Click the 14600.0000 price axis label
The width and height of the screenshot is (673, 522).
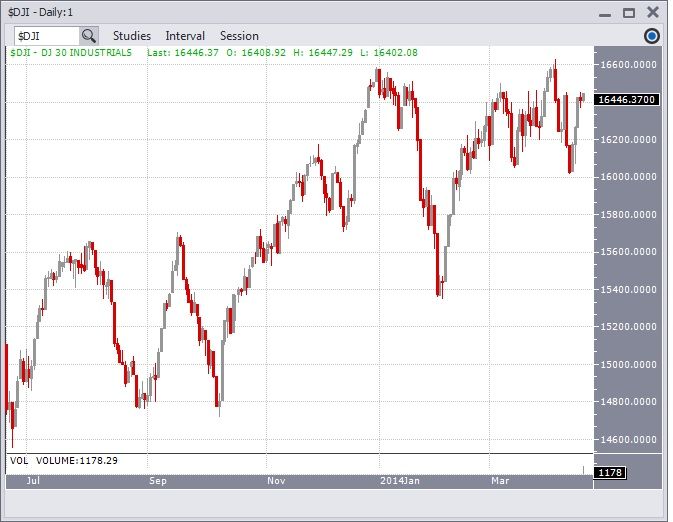click(x=628, y=440)
